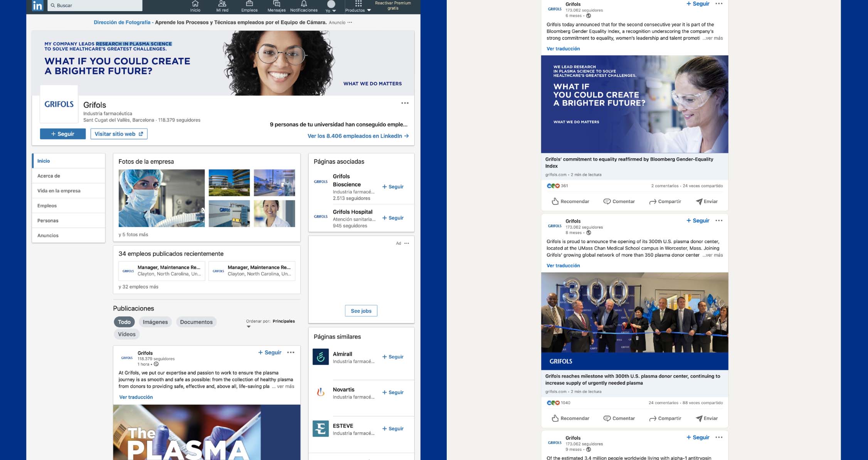Open Grifols company page options dots

tap(405, 103)
